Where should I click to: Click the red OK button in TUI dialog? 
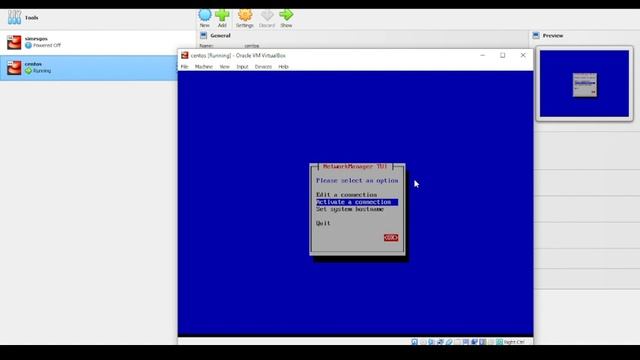point(391,238)
